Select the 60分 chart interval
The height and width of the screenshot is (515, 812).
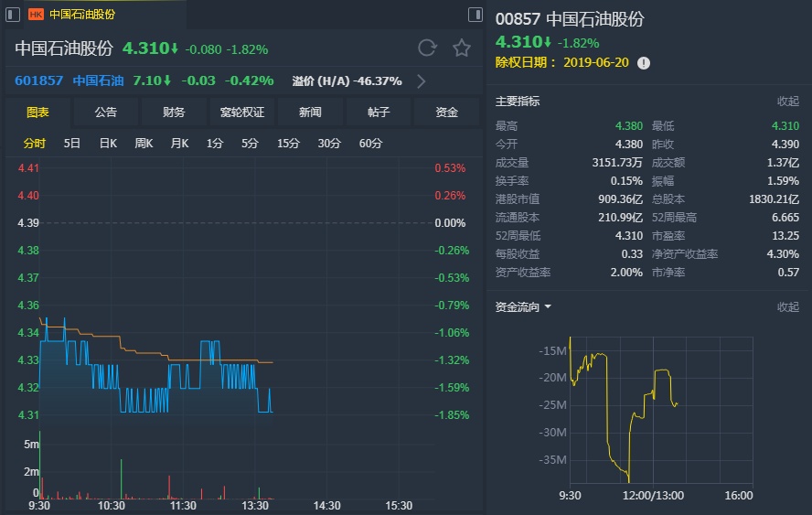tap(370, 143)
